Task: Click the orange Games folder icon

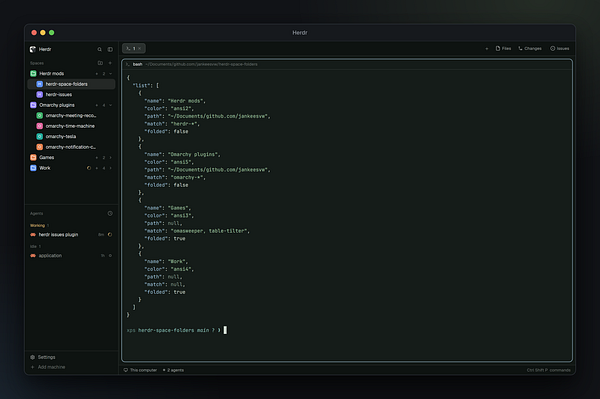Action: pyautogui.click(x=33, y=157)
